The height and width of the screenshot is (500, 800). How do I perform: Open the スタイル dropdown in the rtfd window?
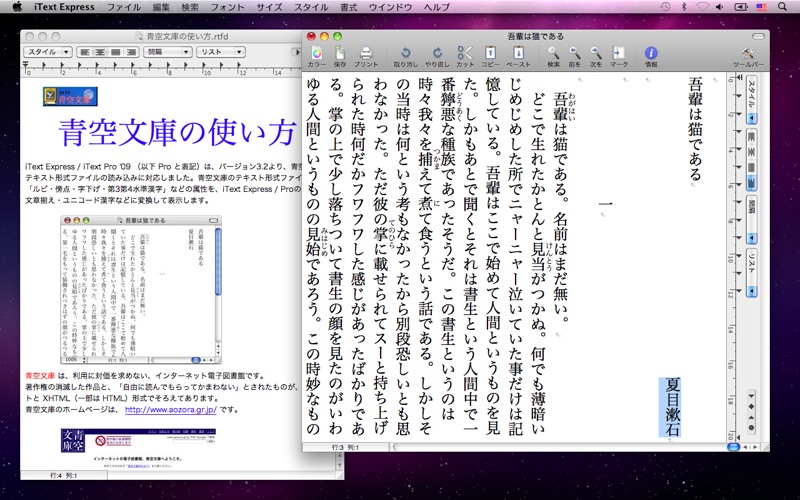47,52
